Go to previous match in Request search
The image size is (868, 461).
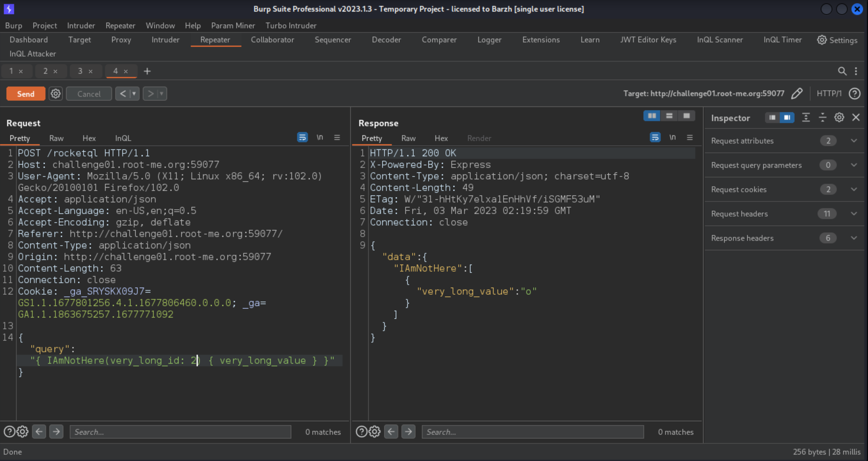point(39,431)
